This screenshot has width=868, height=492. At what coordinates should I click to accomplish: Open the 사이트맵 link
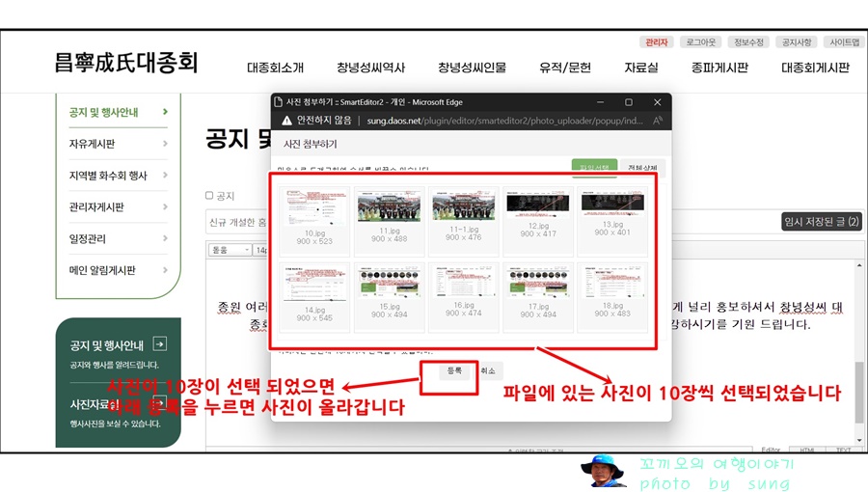pyautogui.click(x=844, y=42)
